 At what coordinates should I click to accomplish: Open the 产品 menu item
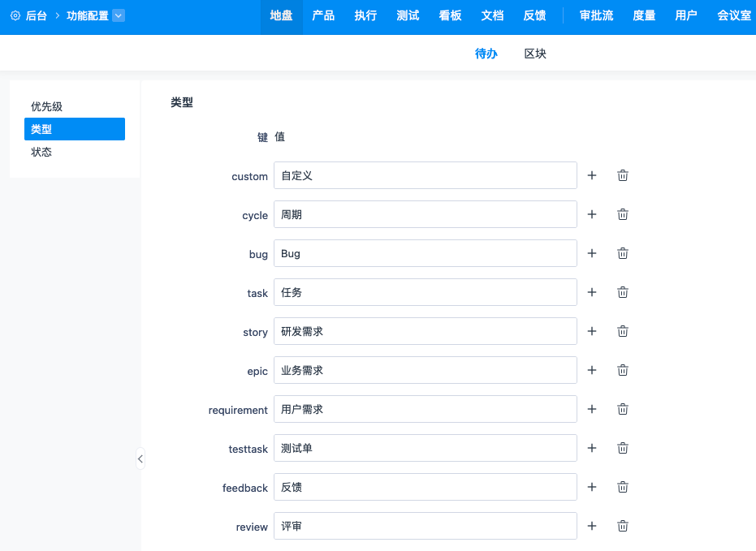click(323, 15)
